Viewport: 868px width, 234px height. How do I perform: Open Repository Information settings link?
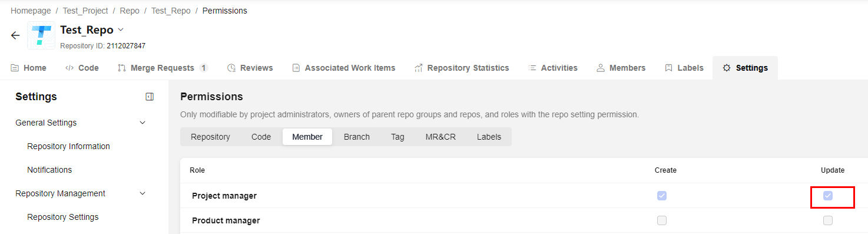tap(68, 146)
